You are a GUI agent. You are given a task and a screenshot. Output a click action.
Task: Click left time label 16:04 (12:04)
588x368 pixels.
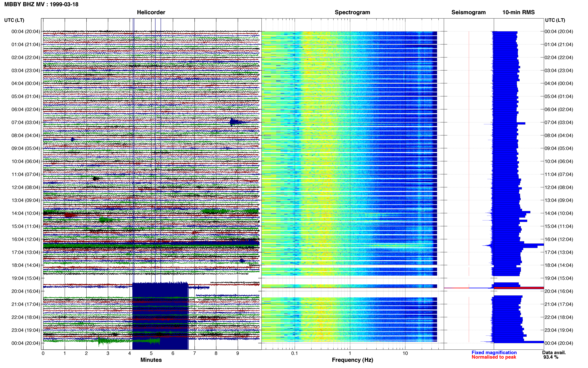click(26, 239)
